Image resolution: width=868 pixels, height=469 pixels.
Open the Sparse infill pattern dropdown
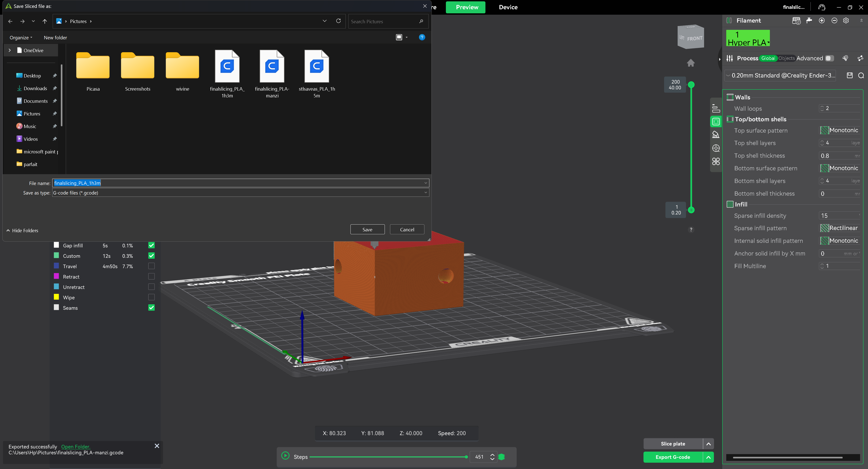click(839, 228)
